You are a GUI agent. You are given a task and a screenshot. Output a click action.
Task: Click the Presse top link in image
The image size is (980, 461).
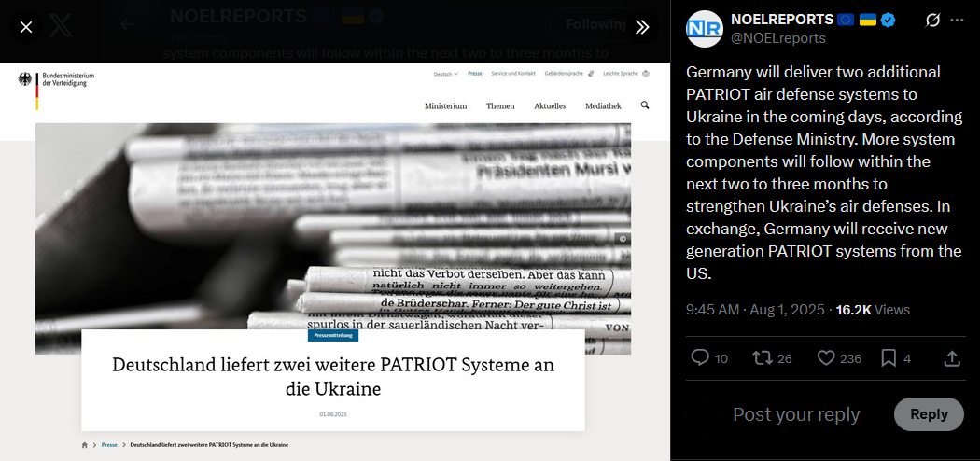click(475, 74)
